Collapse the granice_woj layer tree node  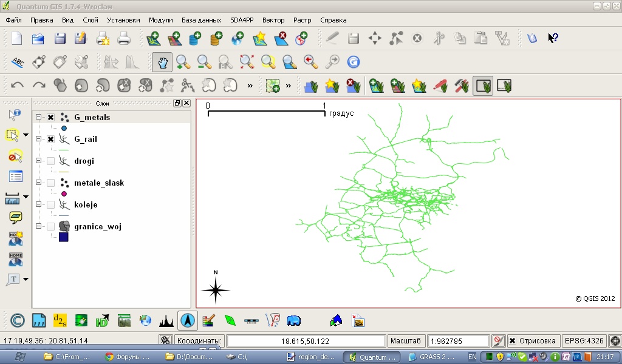click(39, 227)
